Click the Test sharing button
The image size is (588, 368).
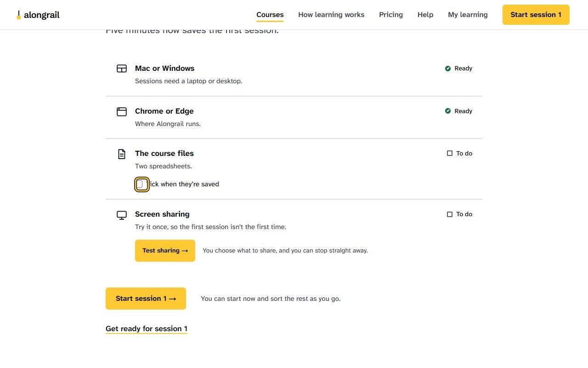[x=165, y=251]
